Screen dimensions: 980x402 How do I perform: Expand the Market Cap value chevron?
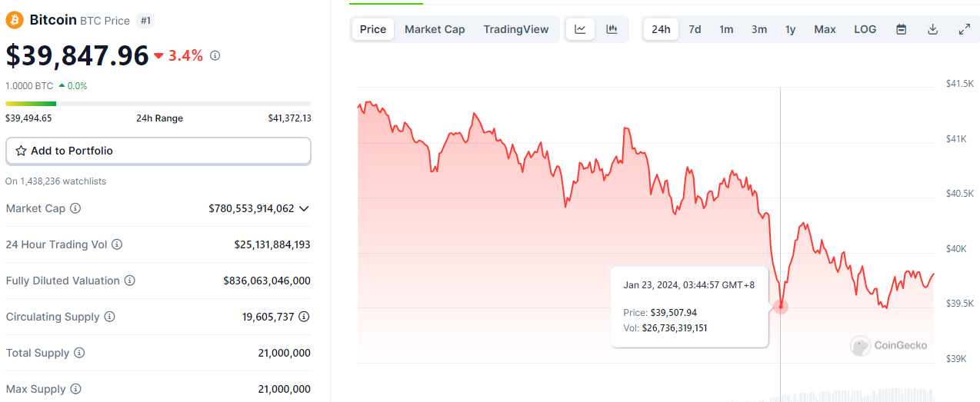[x=304, y=208]
